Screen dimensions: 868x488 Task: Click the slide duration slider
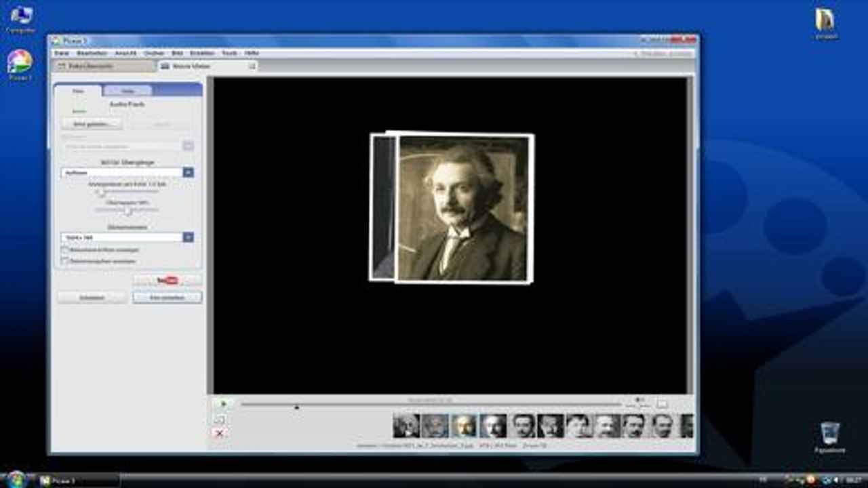coord(127,192)
